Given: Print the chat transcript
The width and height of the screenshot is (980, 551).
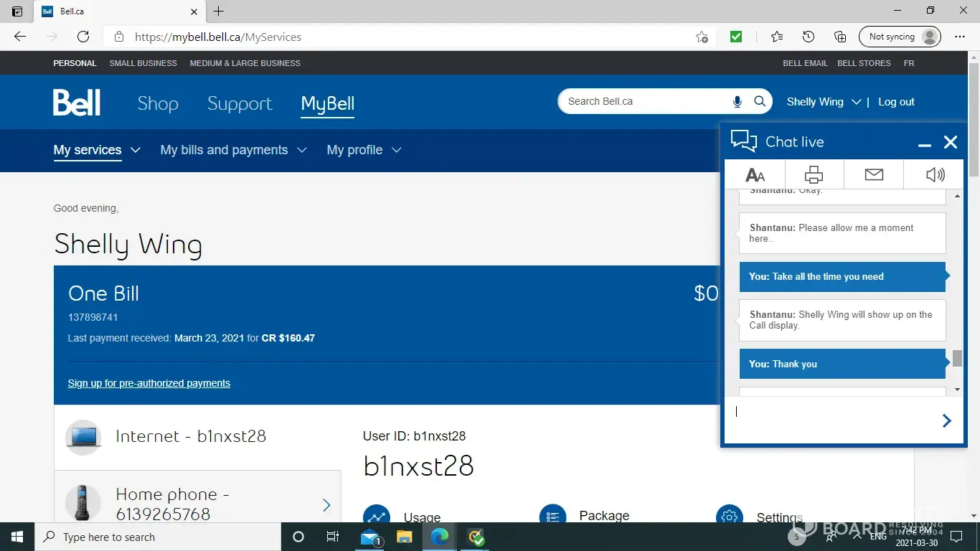Looking at the screenshot, I should (x=814, y=174).
